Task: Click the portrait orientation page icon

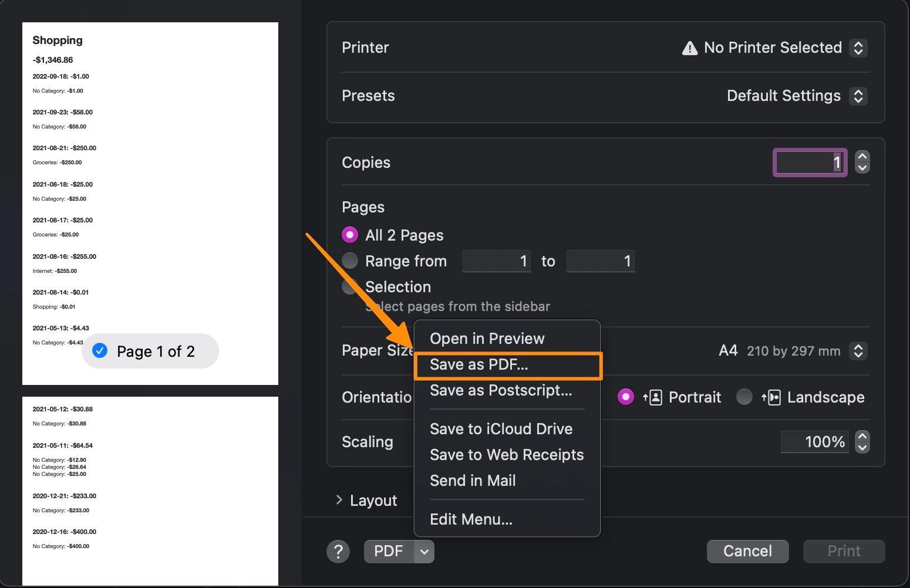Action: point(653,397)
